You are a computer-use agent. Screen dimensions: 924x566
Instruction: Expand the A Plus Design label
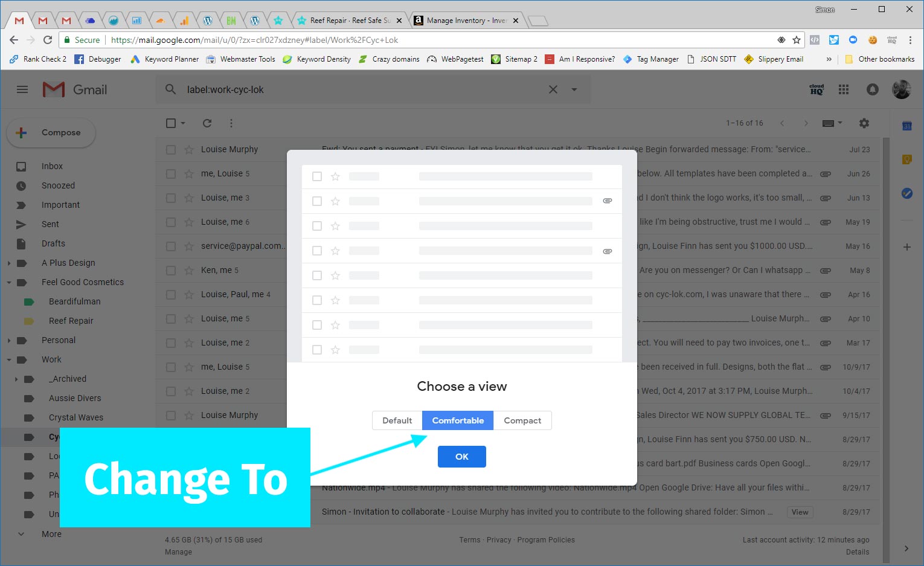coord(9,263)
